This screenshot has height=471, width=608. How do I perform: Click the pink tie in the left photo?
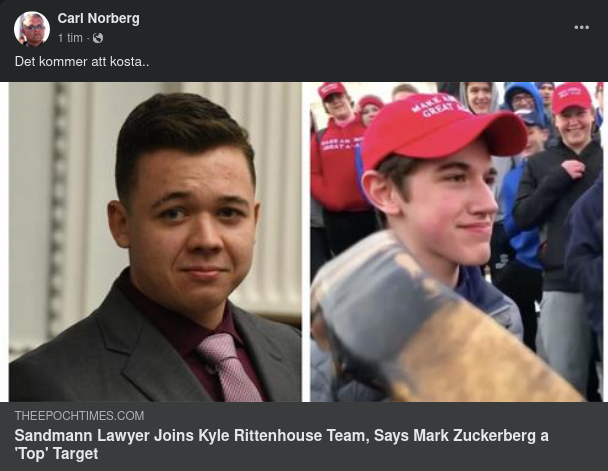click(x=228, y=367)
